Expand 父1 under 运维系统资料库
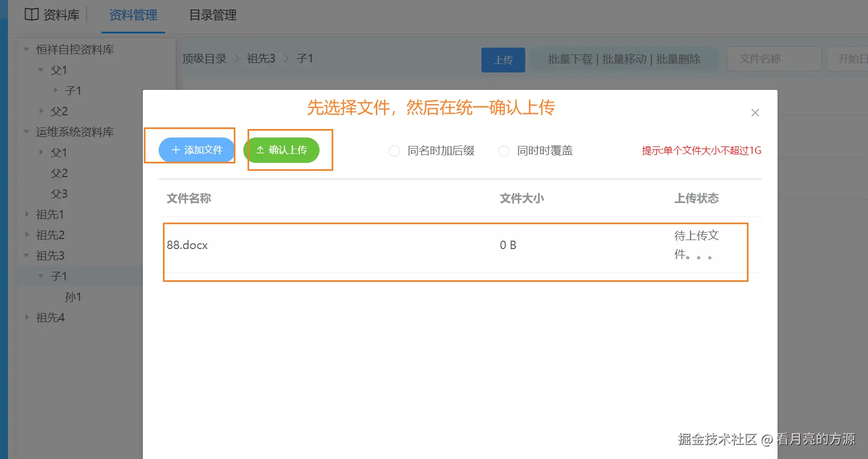Screen dimensions: 868x459 pos(41,152)
